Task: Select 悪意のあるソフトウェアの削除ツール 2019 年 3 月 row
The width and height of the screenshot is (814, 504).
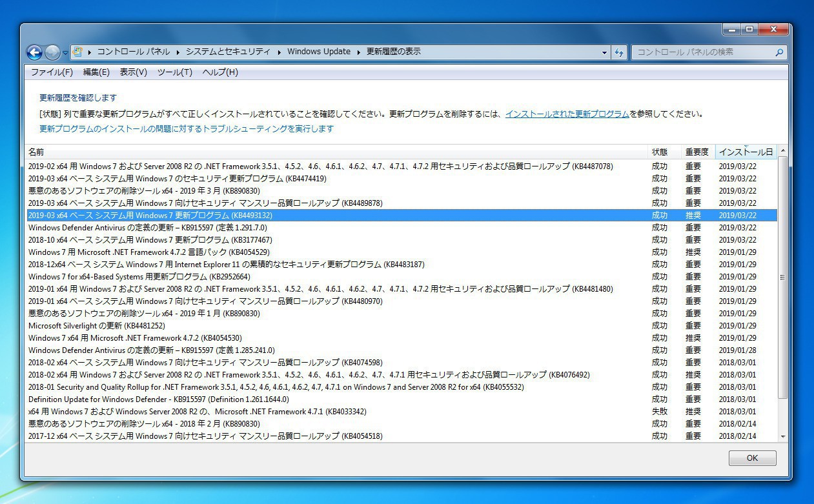Action: (x=402, y=191)
